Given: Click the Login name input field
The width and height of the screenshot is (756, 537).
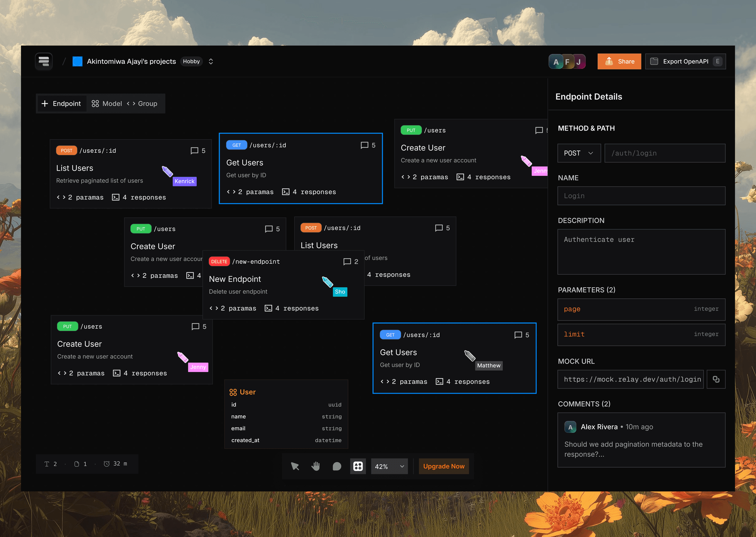Looking at the screenshot, I should [641, 196].
